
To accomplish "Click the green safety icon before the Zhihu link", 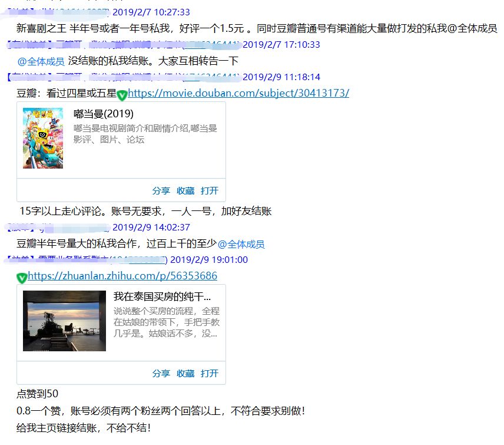I will 21,275.
